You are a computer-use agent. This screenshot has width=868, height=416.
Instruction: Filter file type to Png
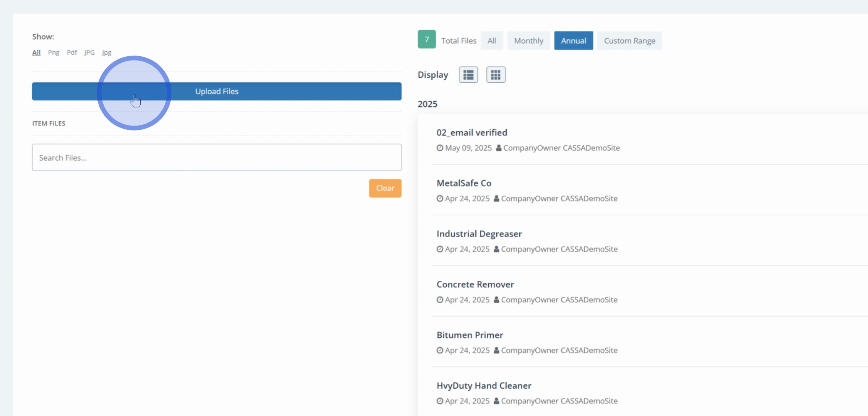pos(54,53)
